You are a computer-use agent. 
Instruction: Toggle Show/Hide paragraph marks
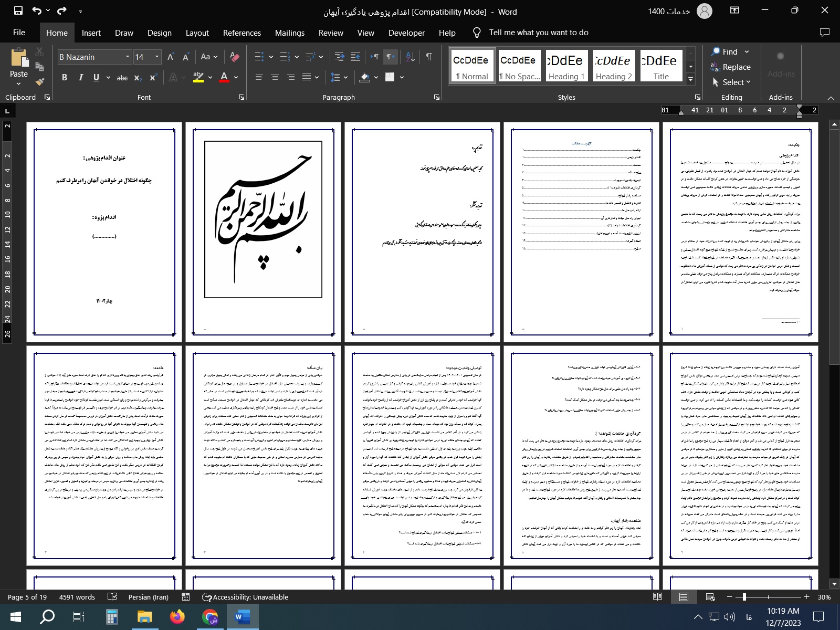click(429, 57)
